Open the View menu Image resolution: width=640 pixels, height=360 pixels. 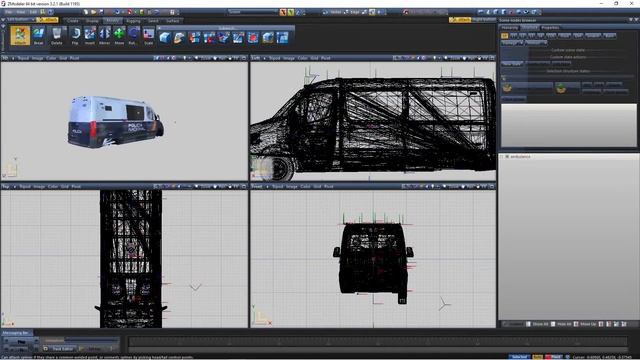20,12
